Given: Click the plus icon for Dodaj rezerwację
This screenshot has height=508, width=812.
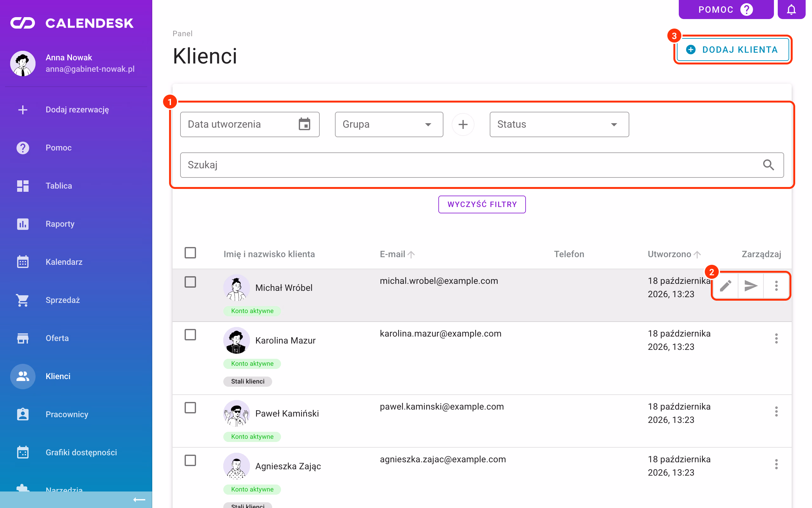Looking at the screenshot, I should coord(23,110).
